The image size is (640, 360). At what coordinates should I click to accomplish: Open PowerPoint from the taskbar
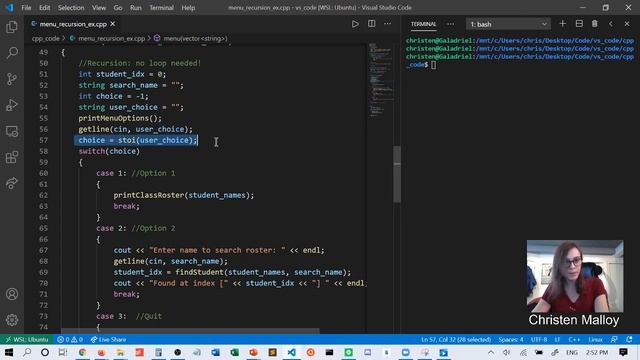(253, 352)
